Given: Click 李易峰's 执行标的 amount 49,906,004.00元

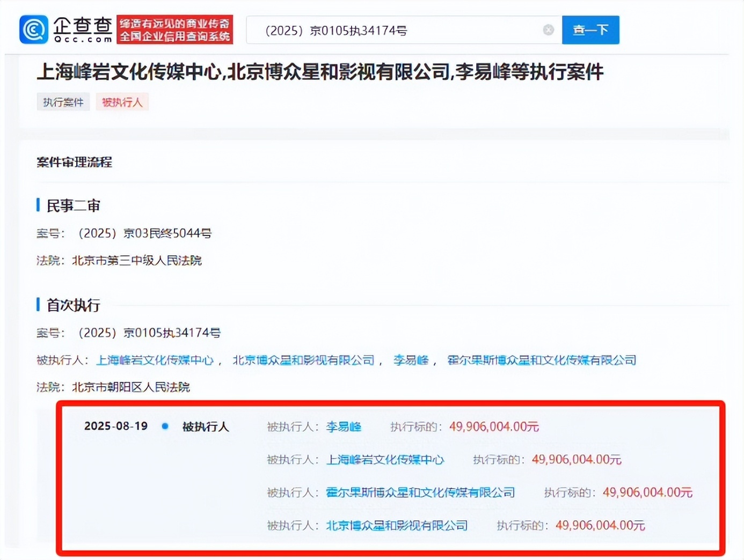Looking at the screenshot, I should [x=494, y=426].
